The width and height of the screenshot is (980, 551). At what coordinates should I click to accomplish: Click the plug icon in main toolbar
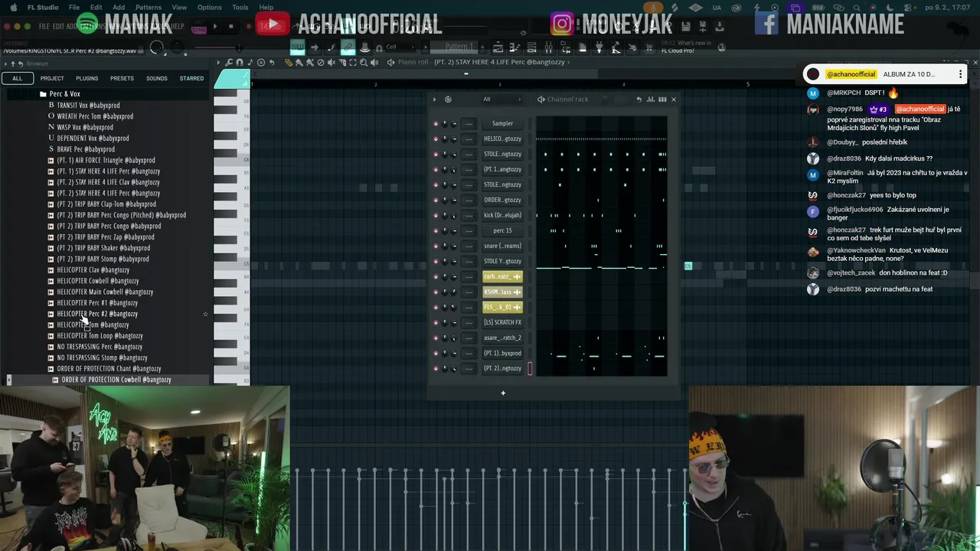tap(599, 47)
